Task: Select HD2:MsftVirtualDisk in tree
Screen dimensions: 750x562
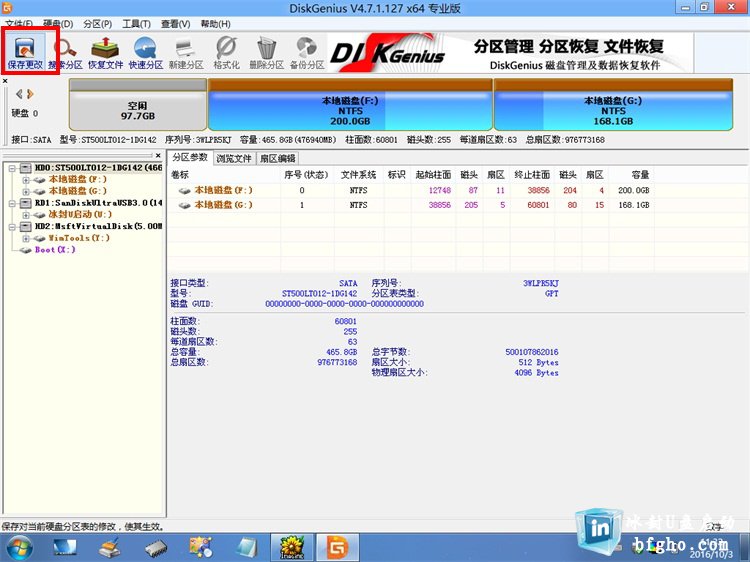Action: click(x=99, y=226)
